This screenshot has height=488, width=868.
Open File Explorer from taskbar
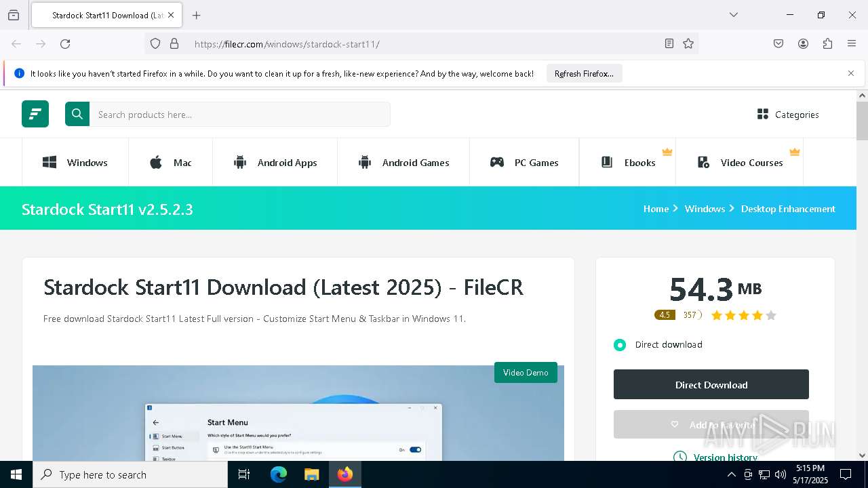click(x=311, y=474)
